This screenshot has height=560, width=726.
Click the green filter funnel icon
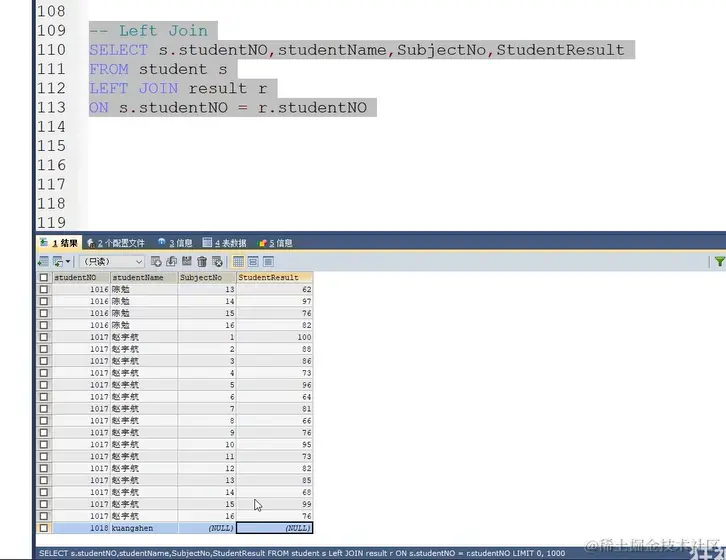pyautogui.click(x=719, y=262)
